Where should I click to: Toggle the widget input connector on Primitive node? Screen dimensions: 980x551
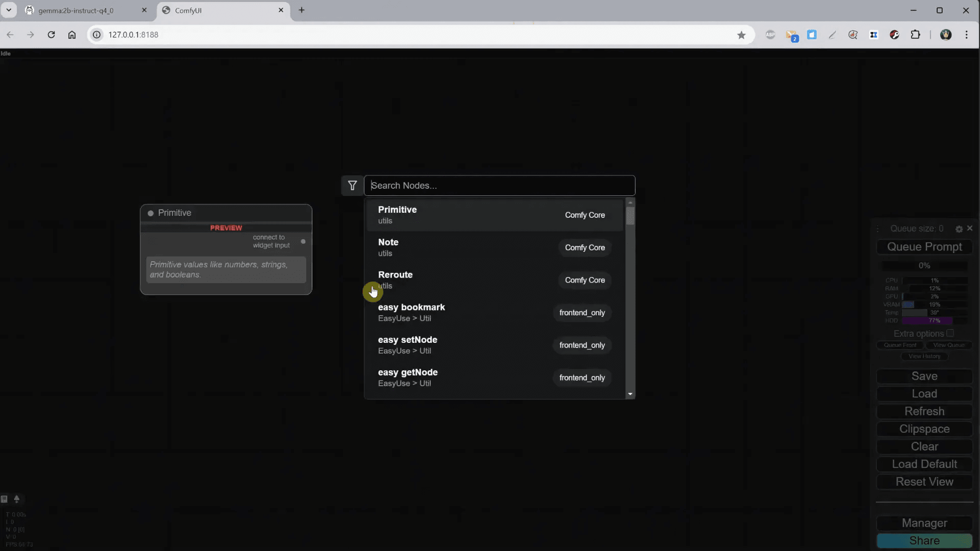(x=302, y=241)
